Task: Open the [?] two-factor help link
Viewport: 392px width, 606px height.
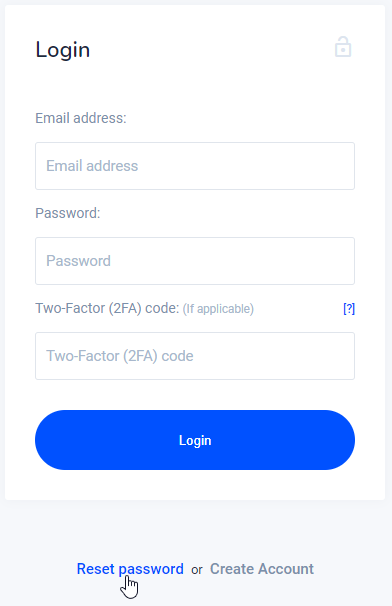Action: 349,308
